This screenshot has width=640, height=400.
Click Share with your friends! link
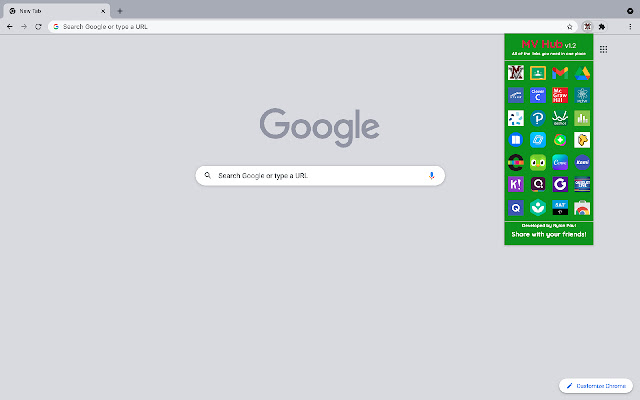click(549, 234)
